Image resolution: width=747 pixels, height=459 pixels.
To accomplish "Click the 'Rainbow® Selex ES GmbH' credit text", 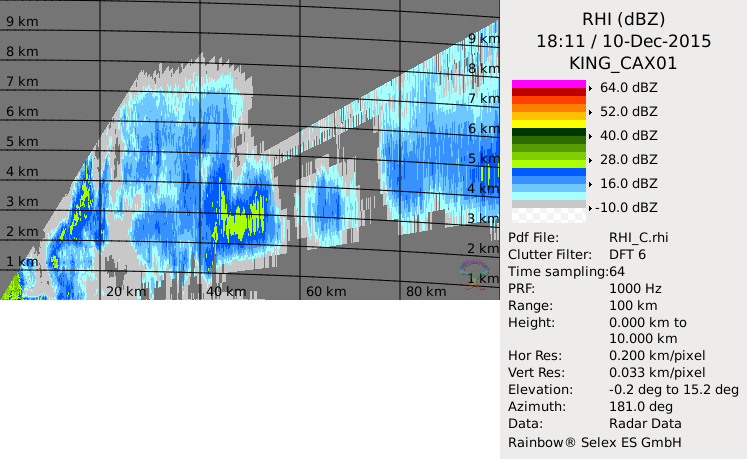I will pyautogui.click(x=595, y=442).
